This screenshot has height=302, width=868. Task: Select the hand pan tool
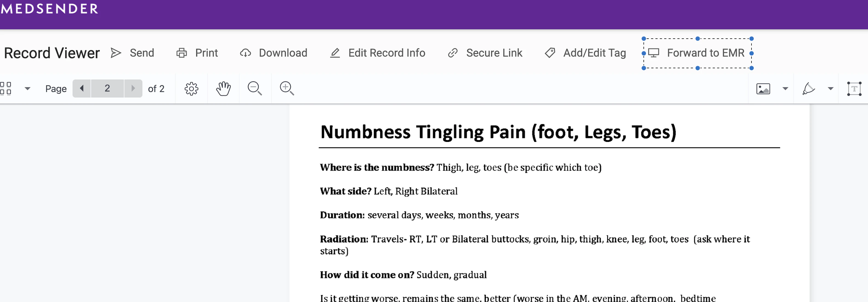point(223,89)
